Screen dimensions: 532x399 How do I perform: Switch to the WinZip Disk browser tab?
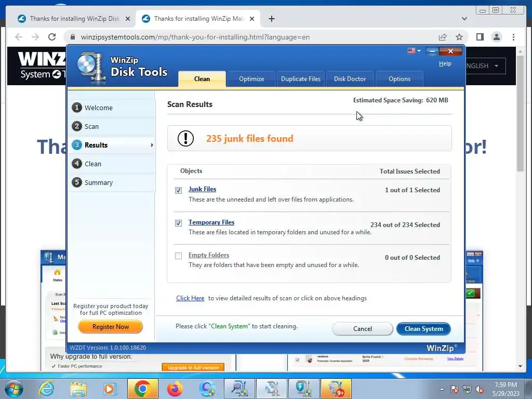click(74, 19)
